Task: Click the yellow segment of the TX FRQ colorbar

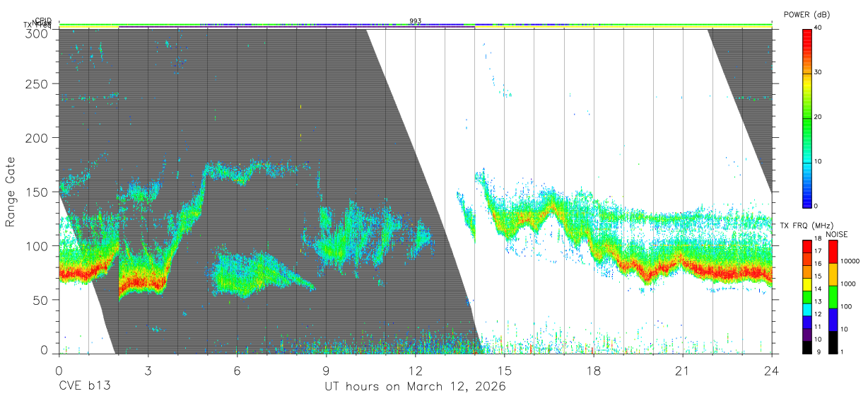Action: [x=807, y=284]
